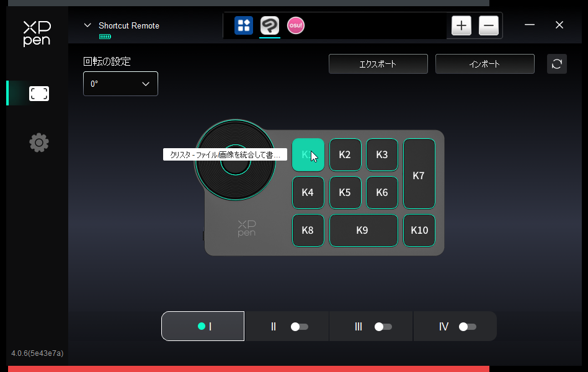The image size is (588, 372).
Task: Enable the group II toggle switch
Action: pos(299,327)
